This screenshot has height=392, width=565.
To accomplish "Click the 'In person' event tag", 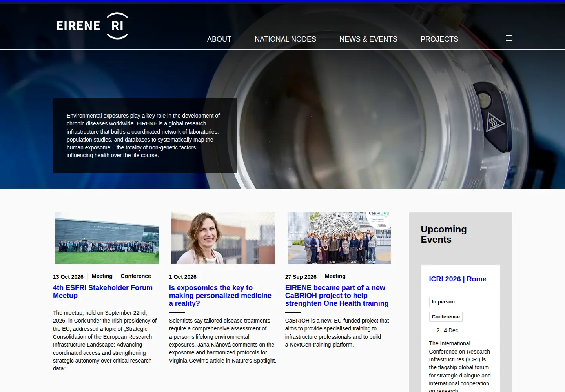I will [443, 302].
